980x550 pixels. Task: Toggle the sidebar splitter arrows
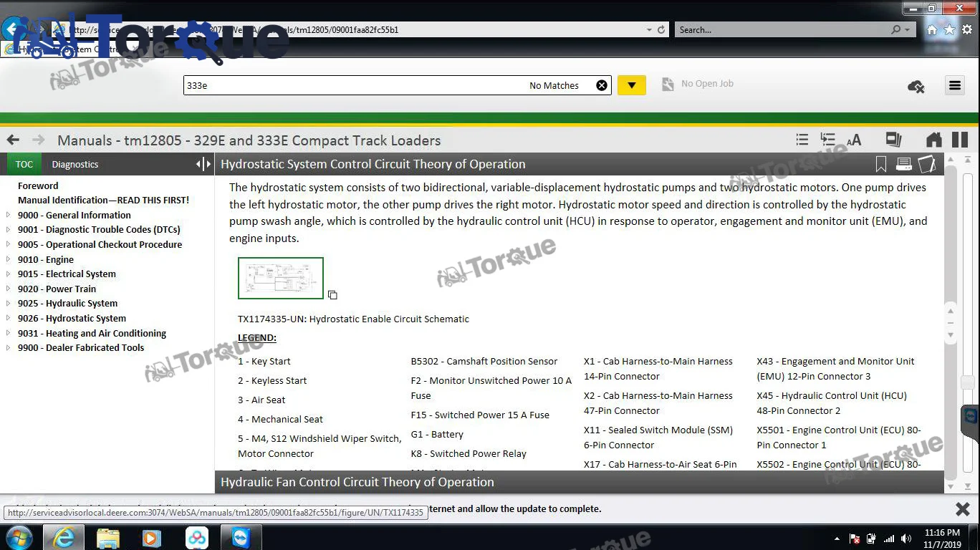[x=203, y=164]
